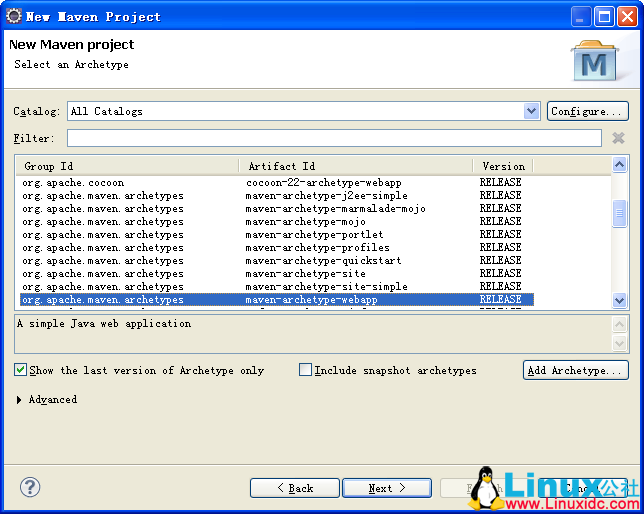Select the maven-archetype-portlet row
This screenshot has width=644, height=514.
point(277,235)
